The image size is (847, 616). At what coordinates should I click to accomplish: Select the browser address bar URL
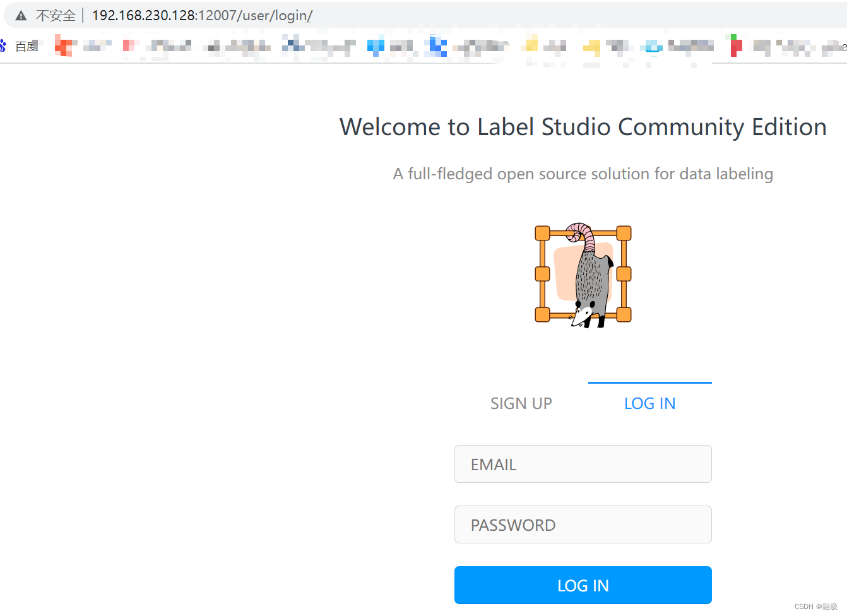(x=202, y=15)
